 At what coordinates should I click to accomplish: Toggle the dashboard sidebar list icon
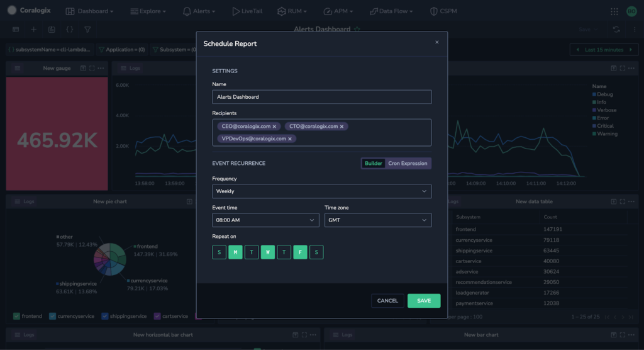16,30
